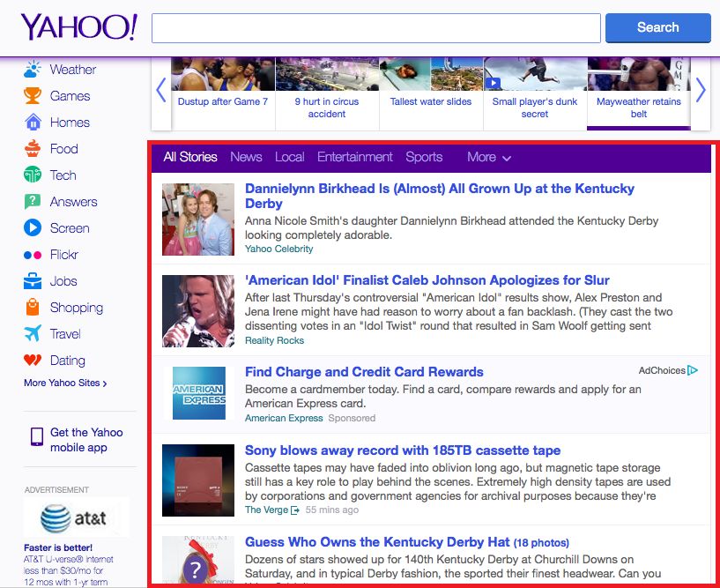Click the blue Search button
The width and height of the screenshot is (720, 588).
[x=658, y=27]
